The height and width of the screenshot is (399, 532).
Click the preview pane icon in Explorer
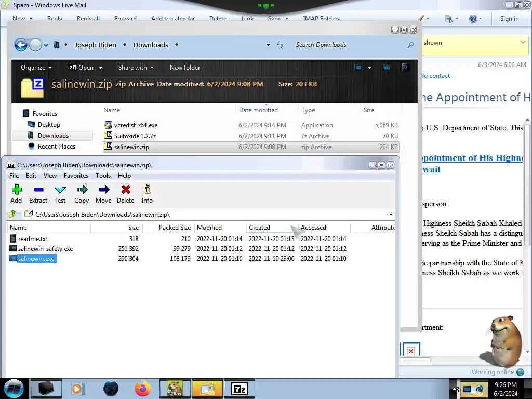click(387, 68)
